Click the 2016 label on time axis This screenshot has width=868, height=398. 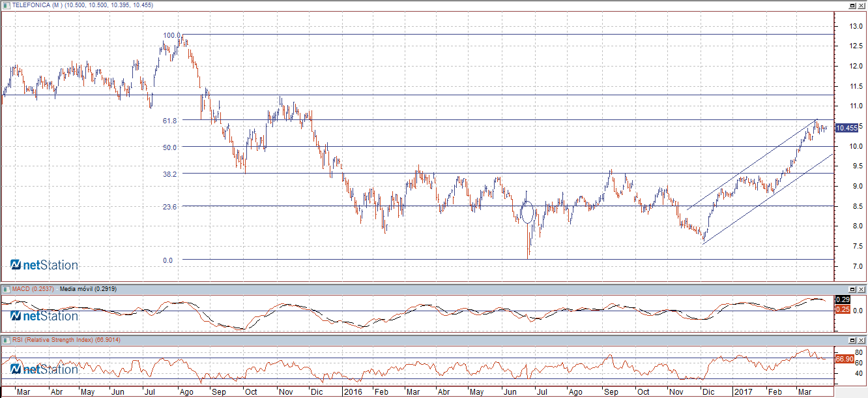coord(353,392)
